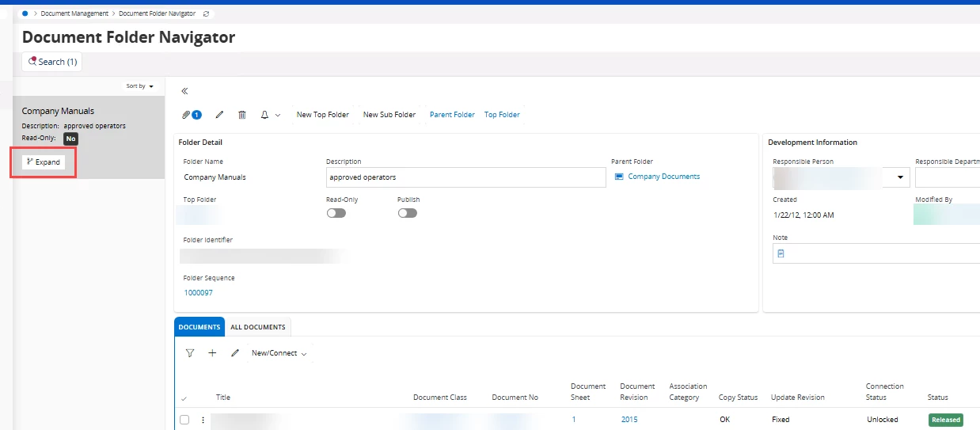Expand the New/Connect dropdown
Viewport: 980px width, 430px height.
click(279, 353)
